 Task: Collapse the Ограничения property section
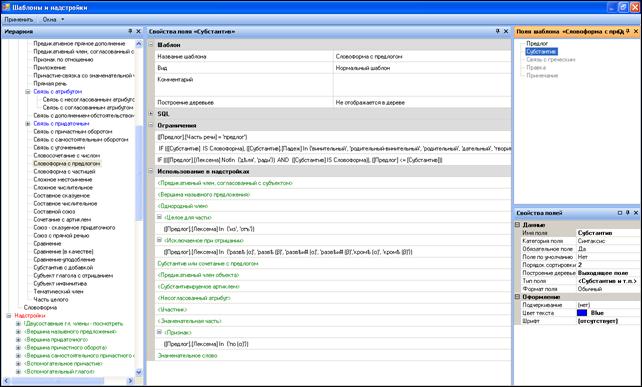151,125
